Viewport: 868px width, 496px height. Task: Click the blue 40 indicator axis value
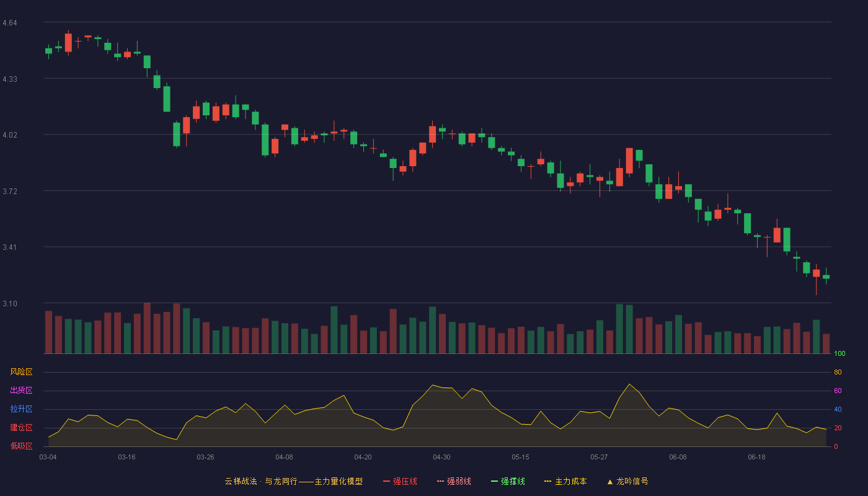pos(838,409)
